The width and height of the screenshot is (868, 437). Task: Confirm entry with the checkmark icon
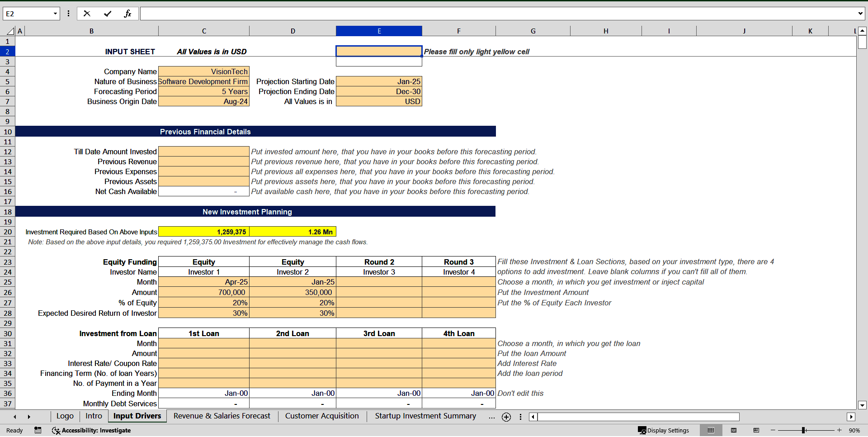tap(108, 14)
